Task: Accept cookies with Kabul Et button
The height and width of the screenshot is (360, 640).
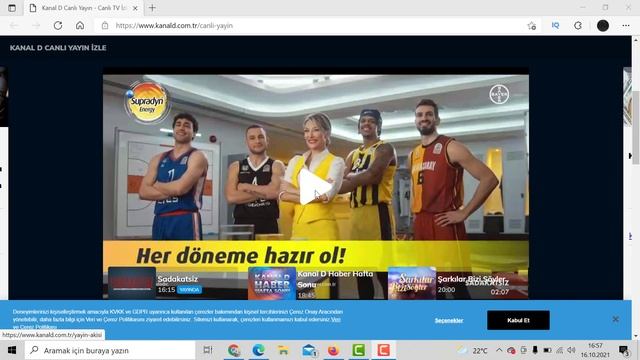Action: click(518, 320)
